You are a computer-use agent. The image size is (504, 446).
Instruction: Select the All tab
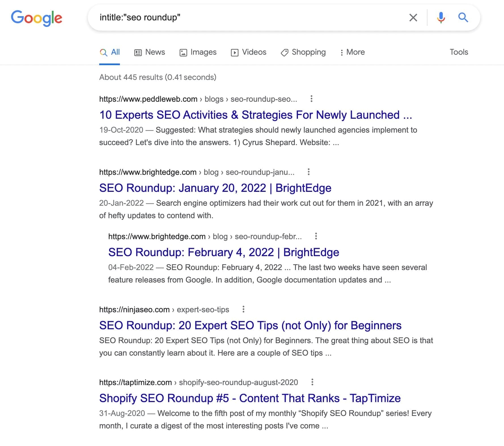[110, 52]
